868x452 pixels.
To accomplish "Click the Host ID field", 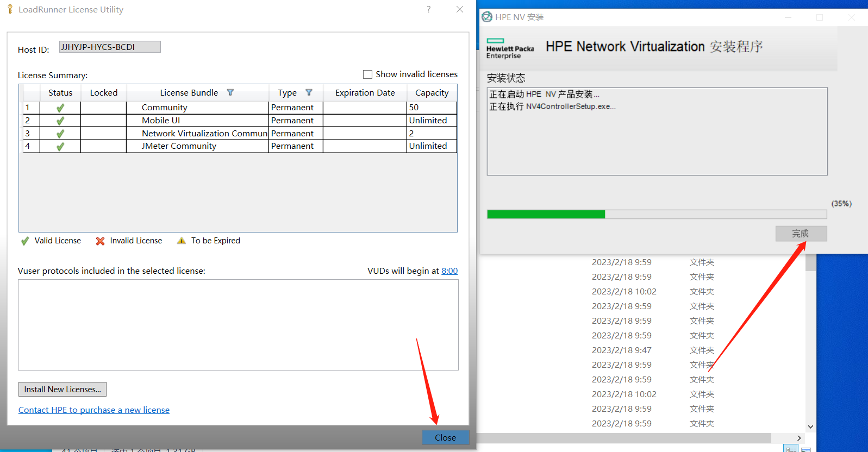I will (x=110, y=47).
